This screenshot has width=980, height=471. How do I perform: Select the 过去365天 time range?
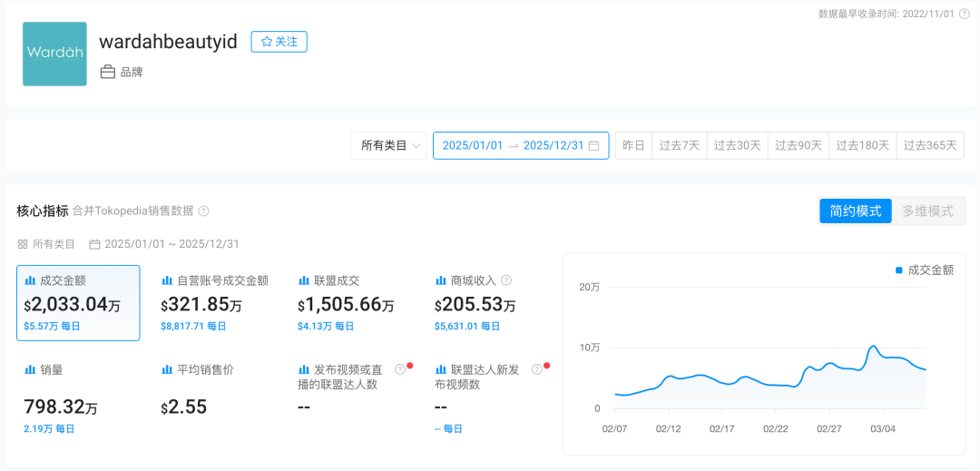(930, 145)
